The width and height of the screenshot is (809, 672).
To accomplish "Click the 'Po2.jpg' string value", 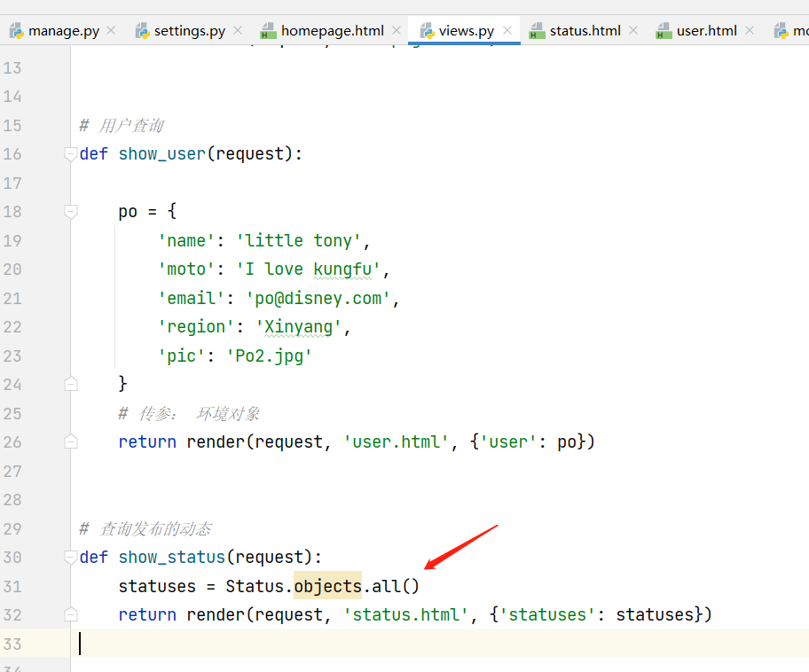I will (269, 356).
